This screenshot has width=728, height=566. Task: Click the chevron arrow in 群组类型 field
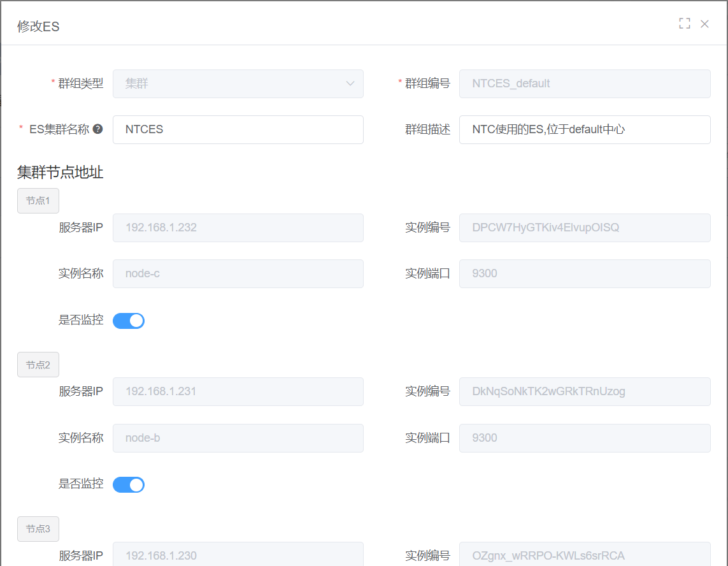click(350, 83)
